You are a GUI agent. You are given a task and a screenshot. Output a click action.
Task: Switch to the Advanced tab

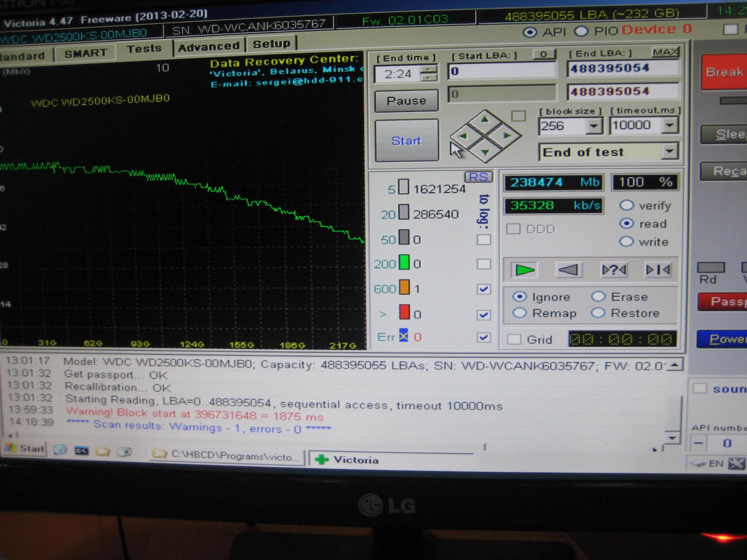(x=209, y=47)
